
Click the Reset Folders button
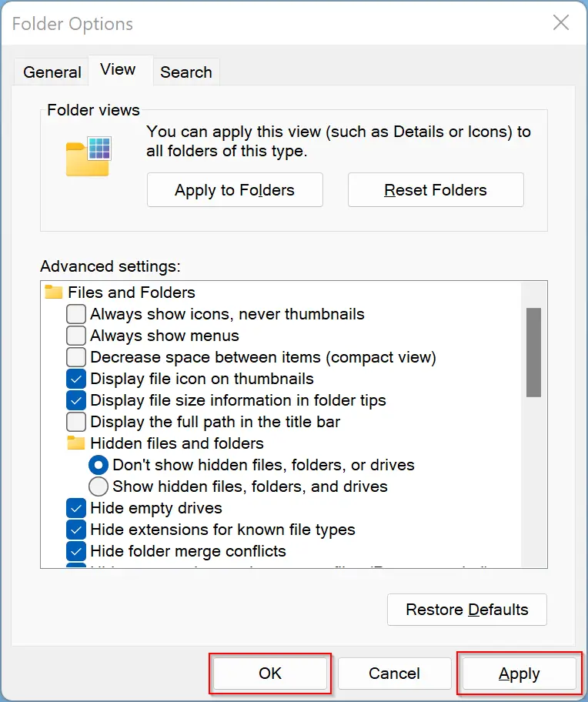click(x=436, y=190)
